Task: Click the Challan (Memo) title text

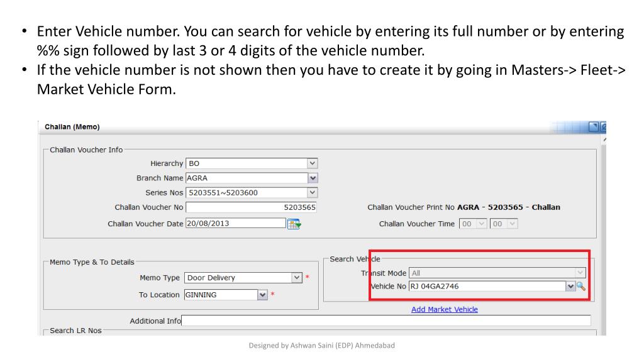Action: pos(72,127)
